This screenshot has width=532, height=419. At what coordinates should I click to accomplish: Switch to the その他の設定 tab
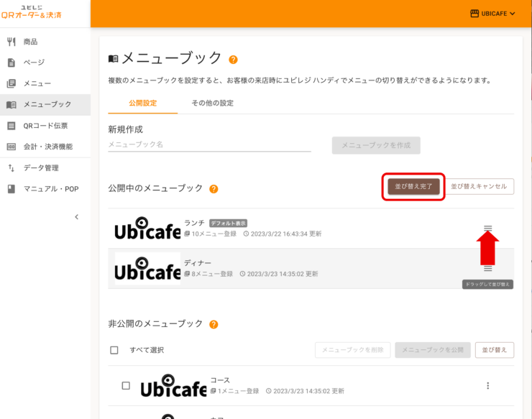click(212, 103)
